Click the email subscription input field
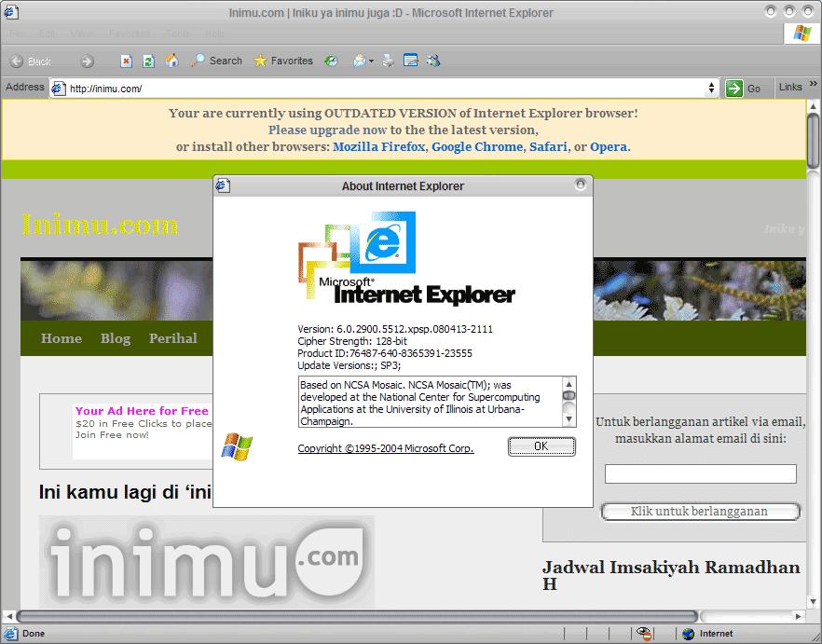The image size is (822, 644). (701, 473)
